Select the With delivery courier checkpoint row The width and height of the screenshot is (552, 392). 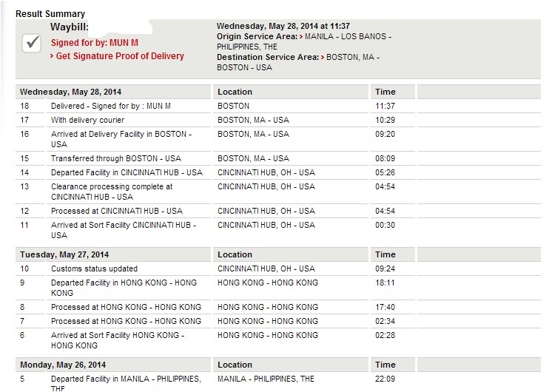tap(278, 120)
